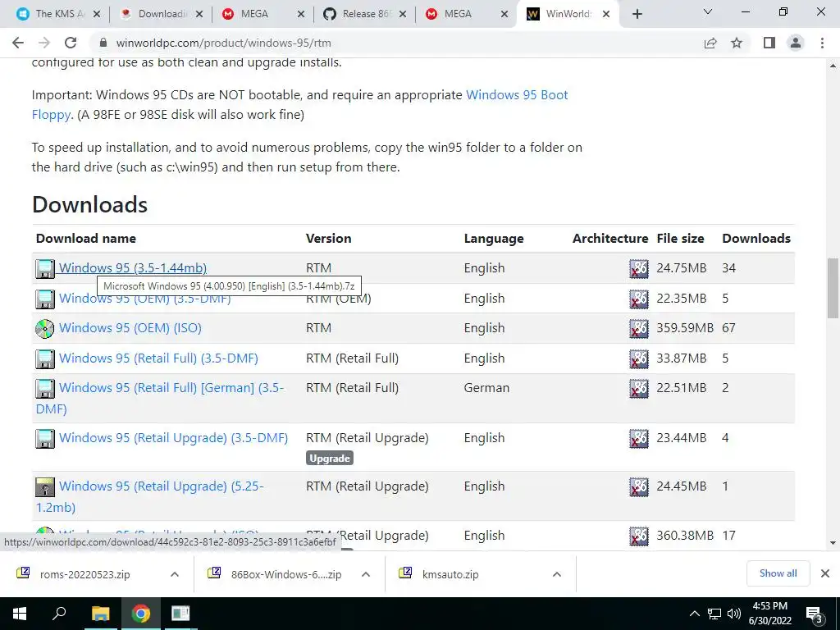Click x86 architecture icon in 23.44MB row
This screenshot has height=630, width=840.
point(638,438)
